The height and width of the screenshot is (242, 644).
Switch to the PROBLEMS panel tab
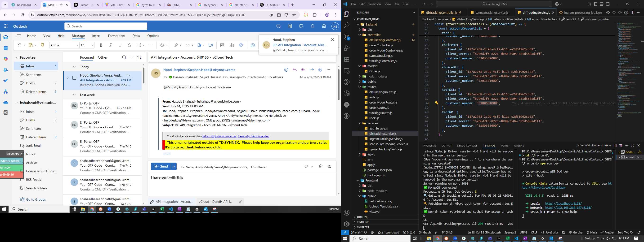[429, 145]
